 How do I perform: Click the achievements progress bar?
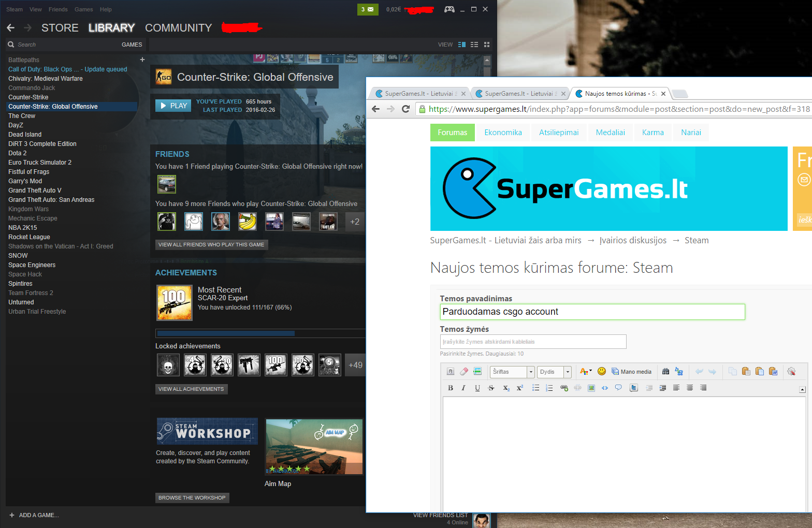(260, 333)
